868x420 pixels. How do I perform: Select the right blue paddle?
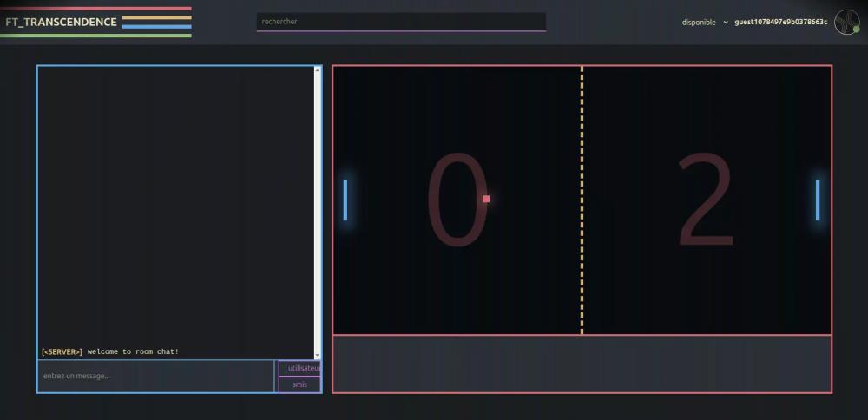[x=818, y=200]
